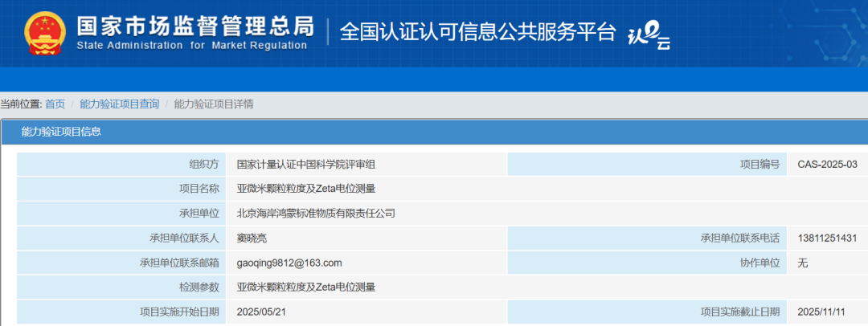Click 全国认证认可信息公共服务平台 header title
This screenshot has height=326, width=868.
click(477, 32)
